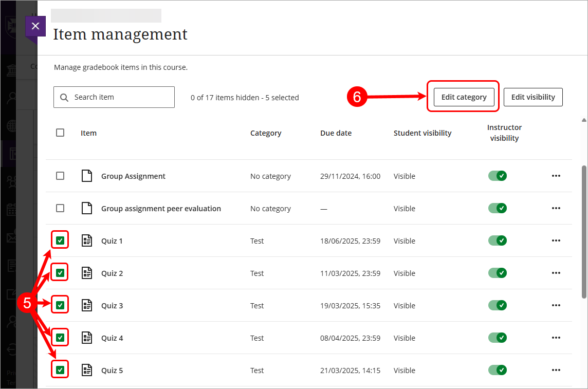
Task: Open the Group Assignment item
Action: click(133, 176)
